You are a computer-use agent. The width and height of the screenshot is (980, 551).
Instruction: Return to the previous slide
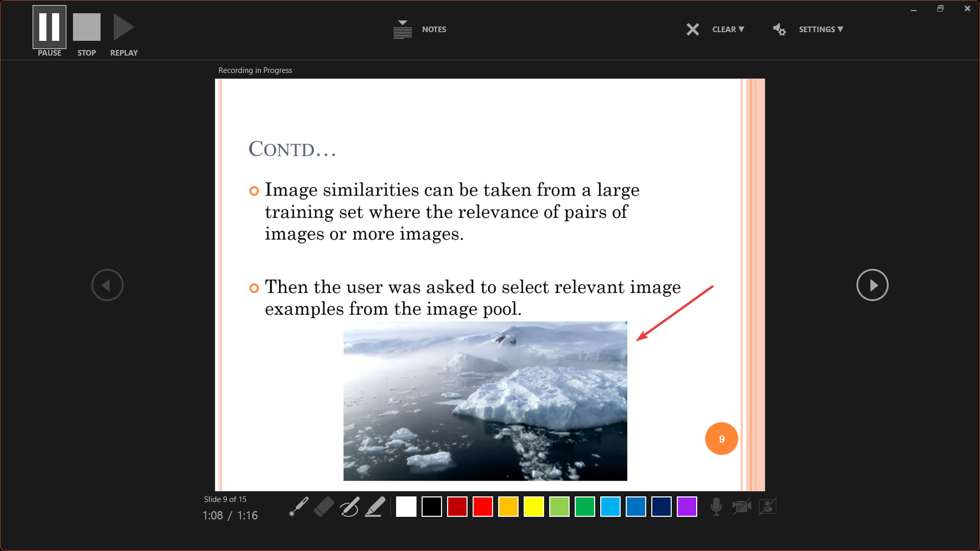pos(107,285)
